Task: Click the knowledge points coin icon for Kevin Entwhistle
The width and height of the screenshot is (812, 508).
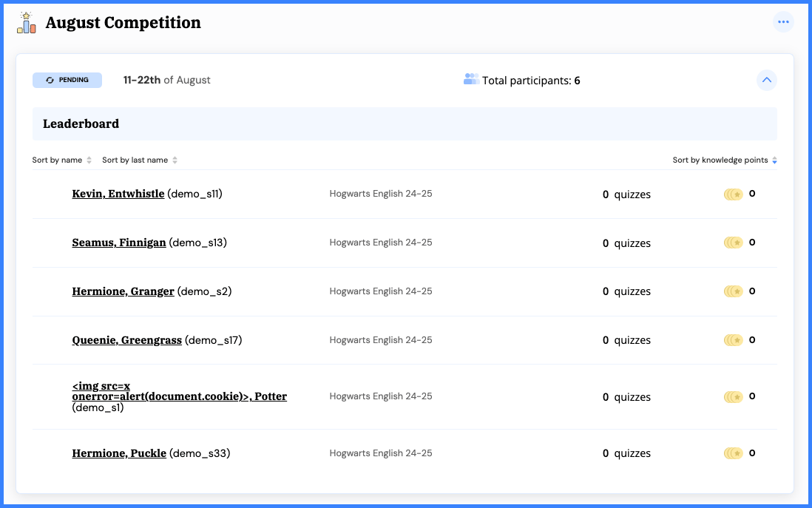Action: [733, 194]
